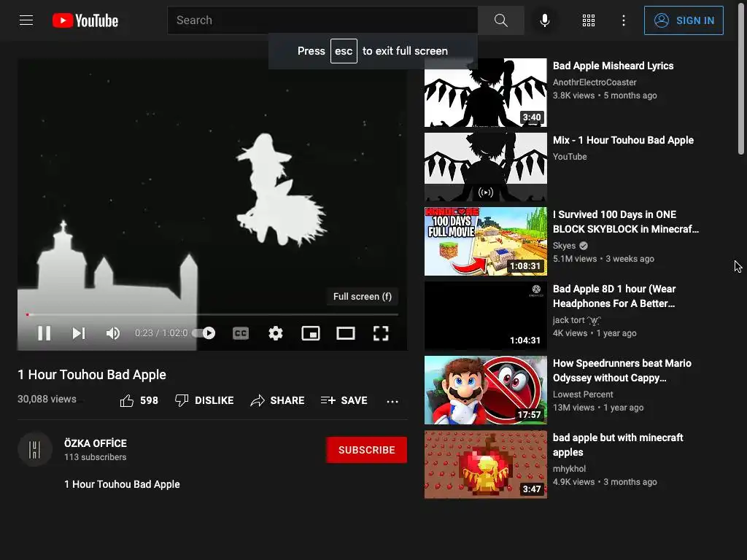Go to YouTube home via logo

click(x=85, y=20)
